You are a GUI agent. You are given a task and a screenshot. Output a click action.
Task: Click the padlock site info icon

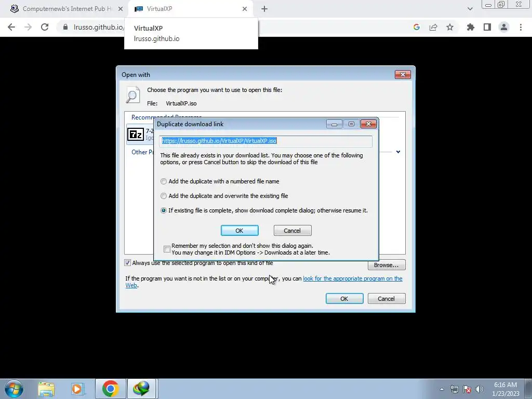[x=65, y=27]
